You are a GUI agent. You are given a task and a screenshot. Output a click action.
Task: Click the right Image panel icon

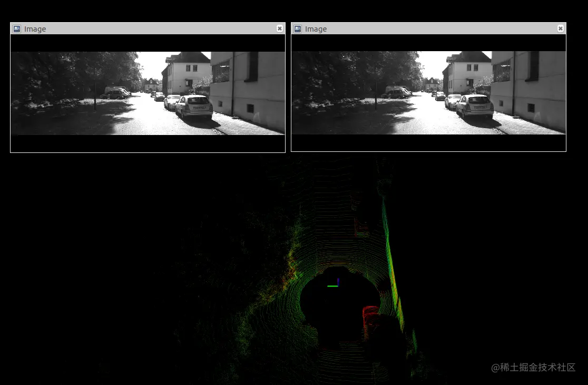pos(298,29)
